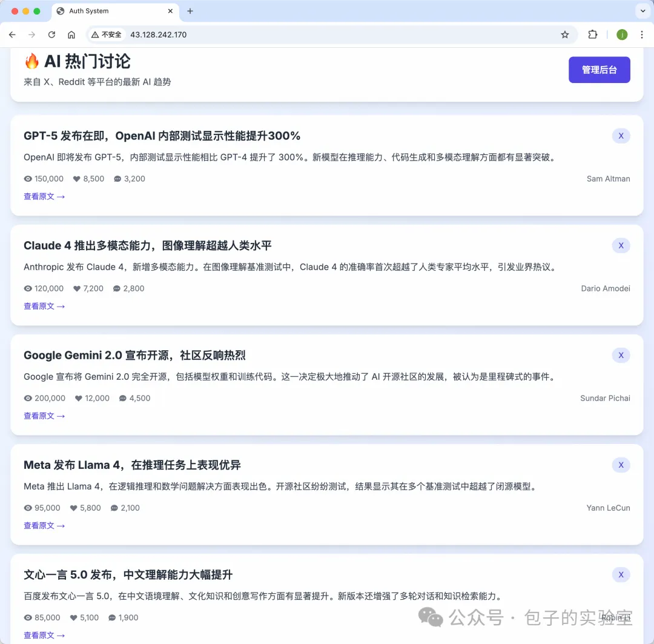
Task: Click the subtitle 来自 X、Reddit 等平台的最新 AI 趋势
Action: 97,82
